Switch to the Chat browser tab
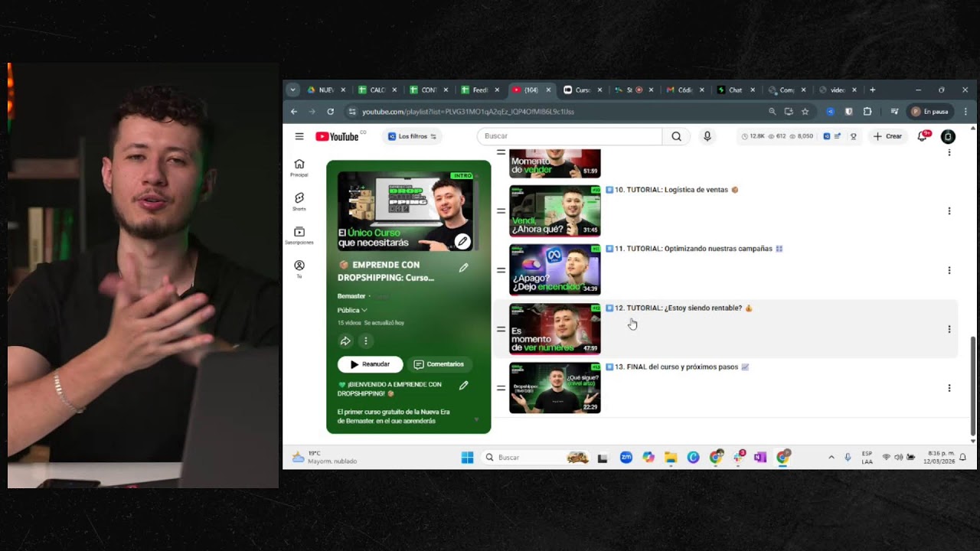980x551 pixels. click(x=736, y=90)
